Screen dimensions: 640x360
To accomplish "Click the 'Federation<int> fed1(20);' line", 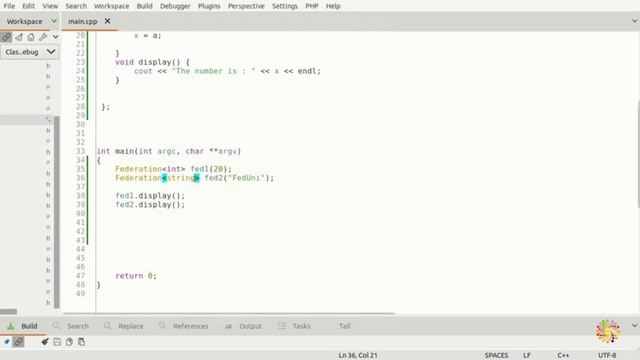I will pos(173,169).
